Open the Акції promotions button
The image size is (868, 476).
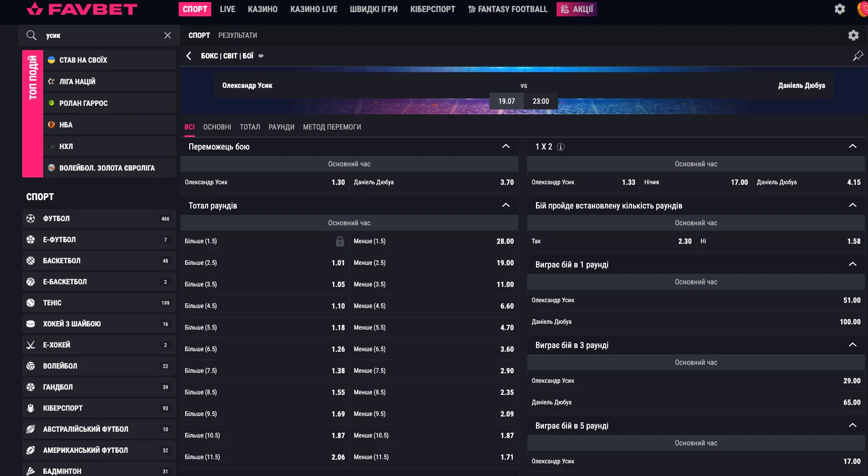[x=577, y=9]
